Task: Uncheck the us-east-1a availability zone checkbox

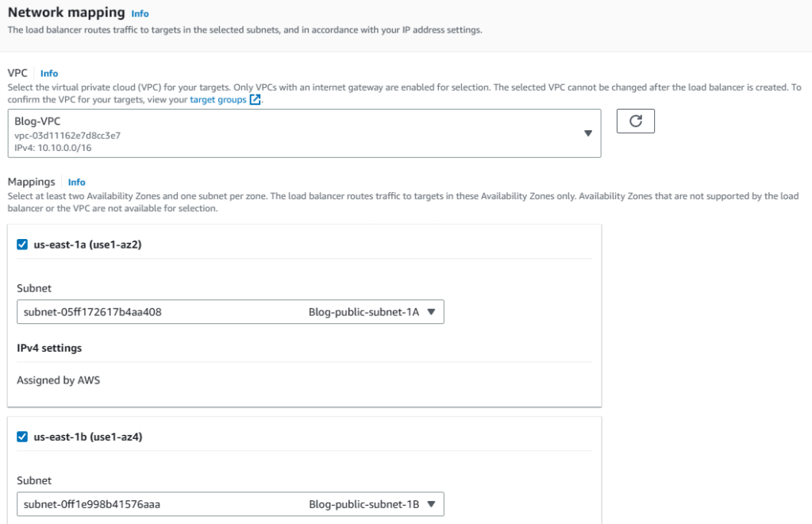Action: pos(22,245)
